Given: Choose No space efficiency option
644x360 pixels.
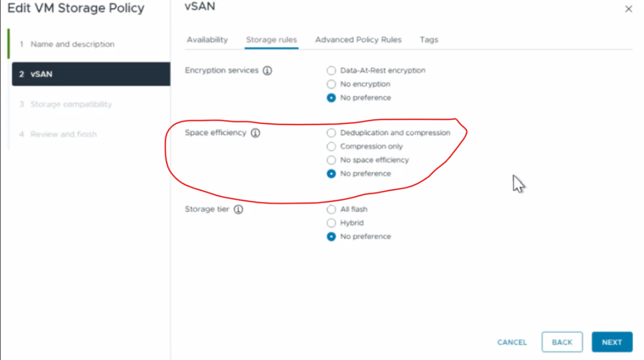Looking at the screenshot, I should tap(331, 160).
